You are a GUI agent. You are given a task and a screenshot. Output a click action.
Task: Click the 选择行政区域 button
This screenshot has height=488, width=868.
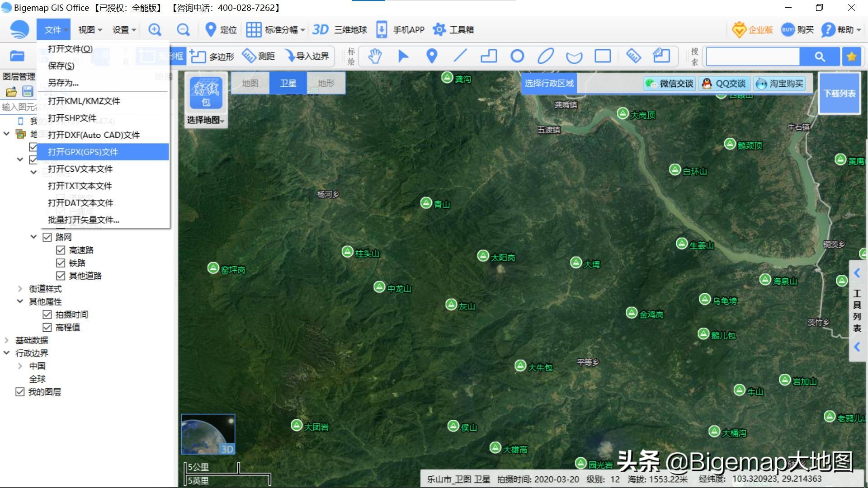[549, 84]
